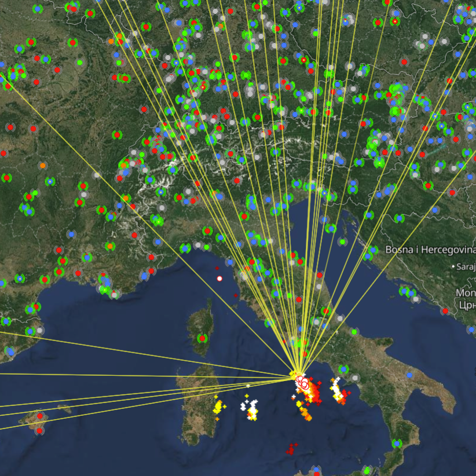Select the gray station on the Croatian coast
Image resolution: width=476 pixels, height=476 pixels.
(x=415, y=299)
